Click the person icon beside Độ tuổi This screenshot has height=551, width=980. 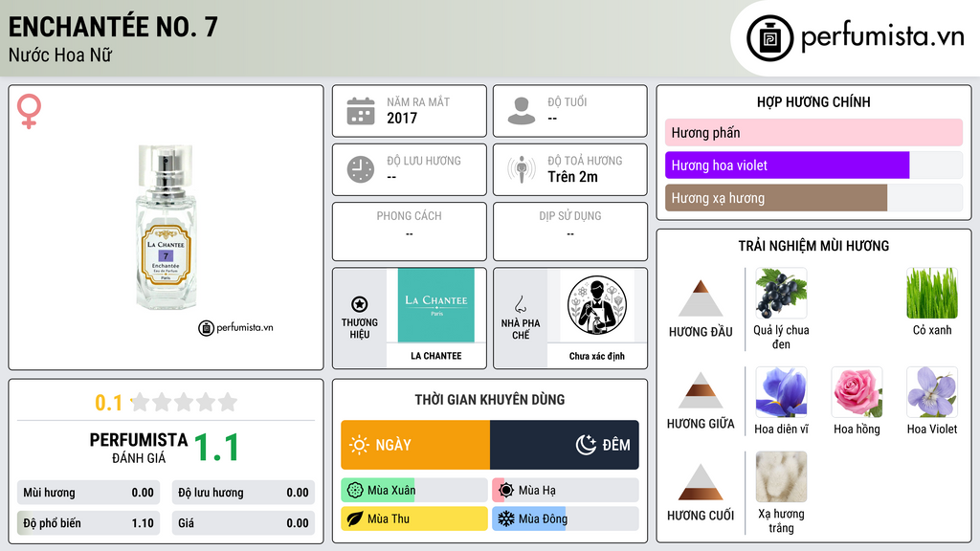pos(522,111)
